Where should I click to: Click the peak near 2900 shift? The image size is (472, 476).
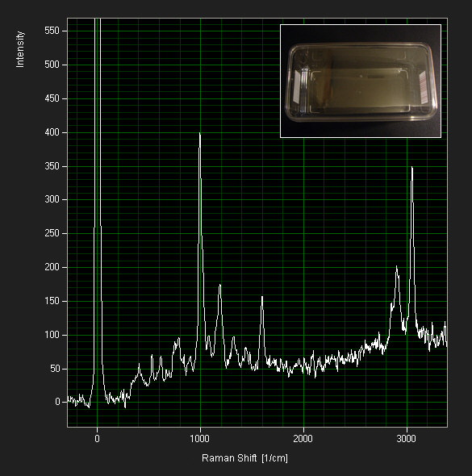click(x=396, y=269)
